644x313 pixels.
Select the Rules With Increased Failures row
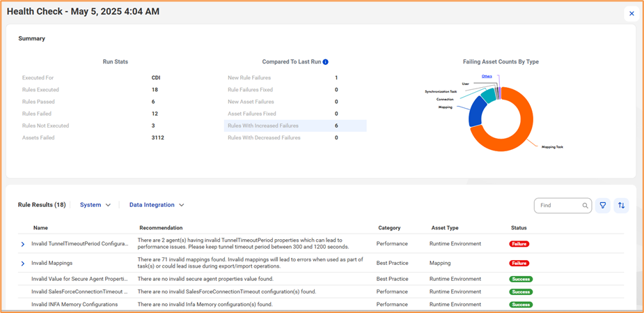tap(295, 126)
